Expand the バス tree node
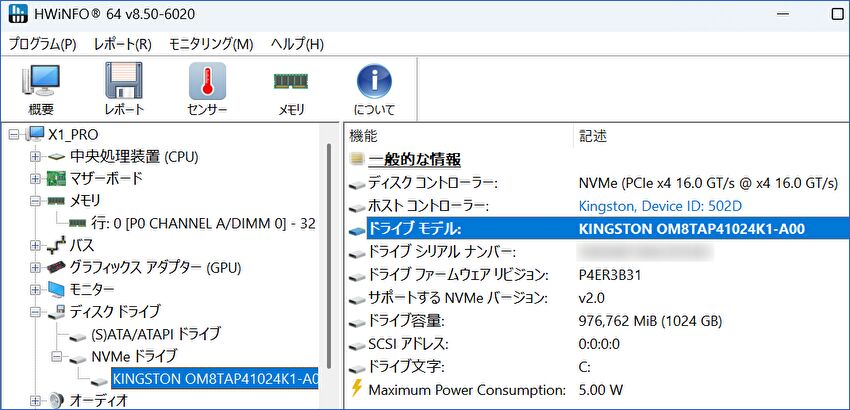This screenshot has height=410, width=850. click(x=35, y=246)
